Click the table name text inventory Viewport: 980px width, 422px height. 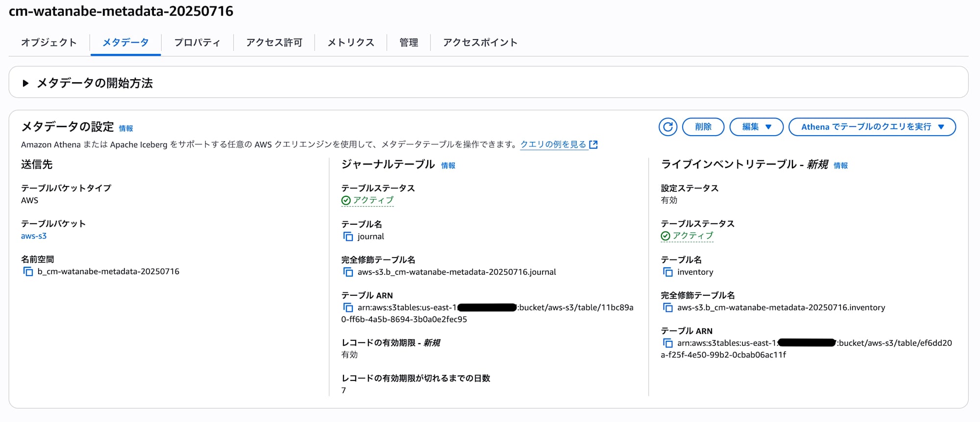695,272
